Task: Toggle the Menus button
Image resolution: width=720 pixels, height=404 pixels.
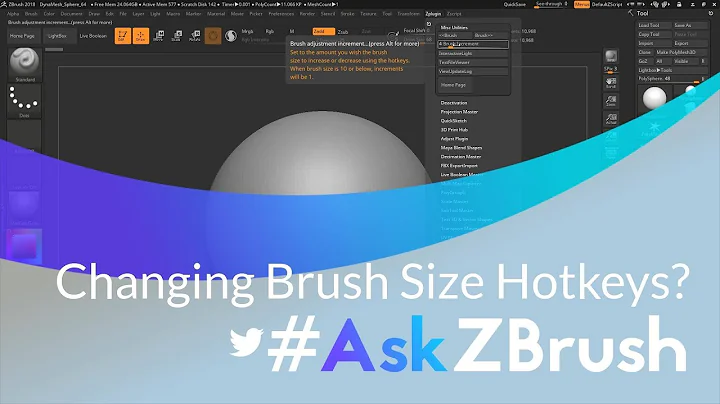Action: pos(582,4)
